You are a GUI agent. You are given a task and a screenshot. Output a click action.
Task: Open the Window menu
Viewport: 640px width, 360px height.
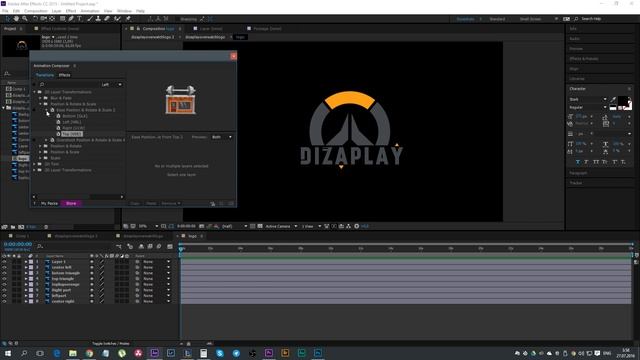[x=124, y=11]
